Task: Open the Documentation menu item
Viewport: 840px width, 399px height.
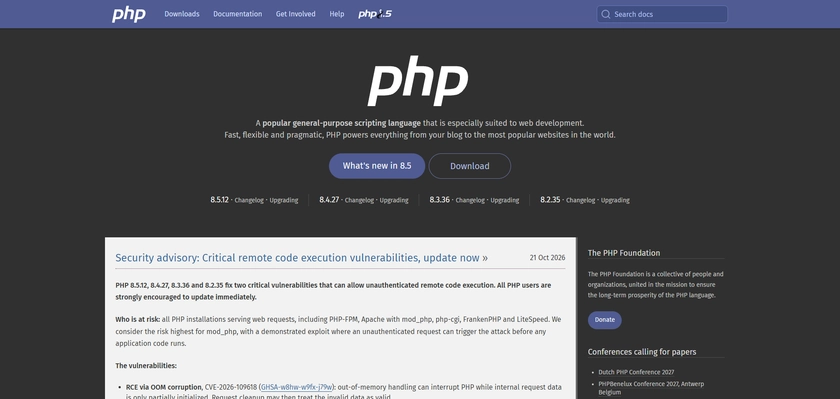Action: [238, 14]
